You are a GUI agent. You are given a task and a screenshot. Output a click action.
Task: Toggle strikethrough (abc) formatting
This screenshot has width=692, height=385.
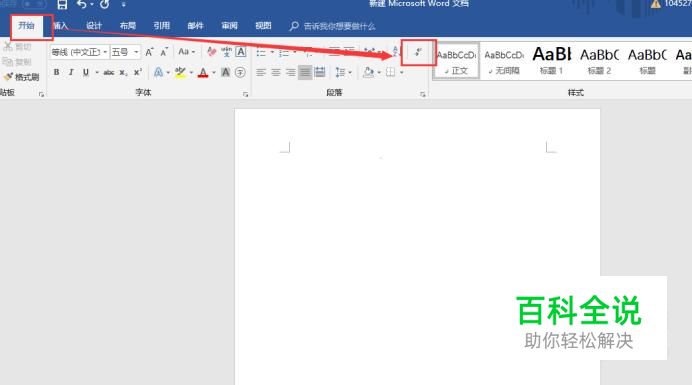(109, 72)
